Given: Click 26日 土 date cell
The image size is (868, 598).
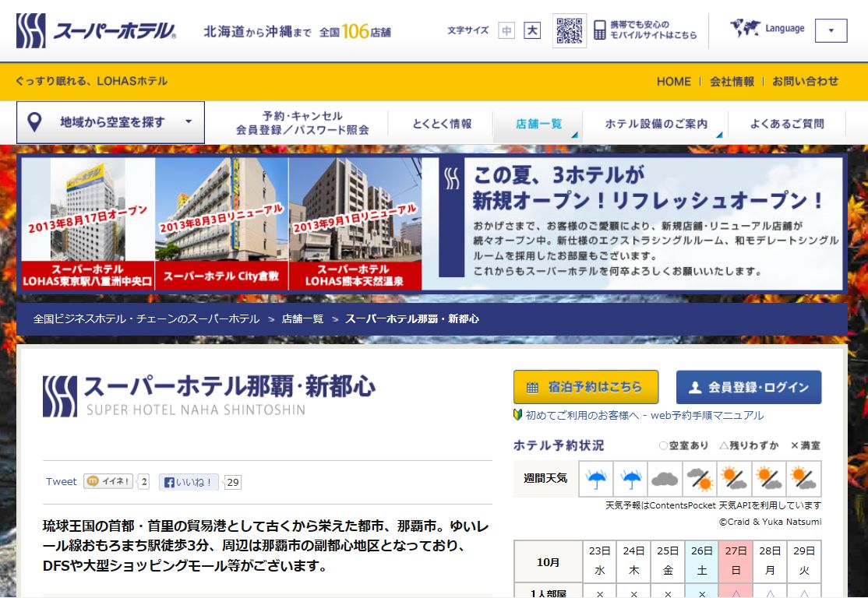Looking at the screenshot, I should 702,561.
